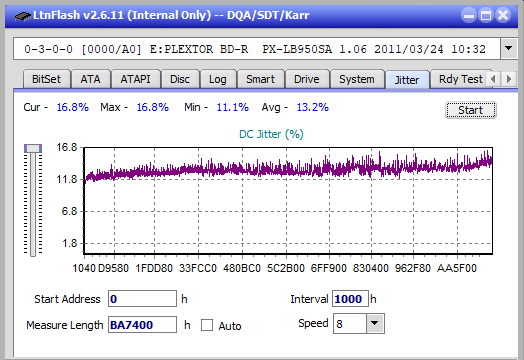This screenshot has height=360, width=524.
Task: Open the Drive tab
Action: (x=307, y=79)
